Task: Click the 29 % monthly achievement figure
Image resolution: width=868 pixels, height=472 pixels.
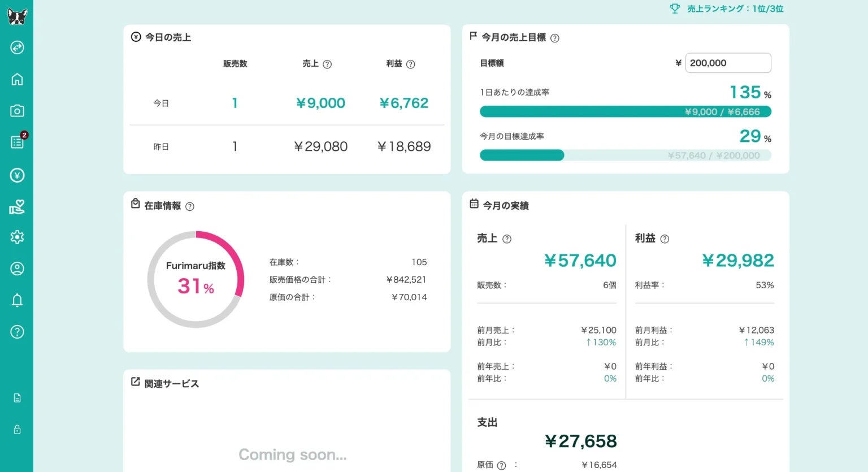Action: pos(756,136)
